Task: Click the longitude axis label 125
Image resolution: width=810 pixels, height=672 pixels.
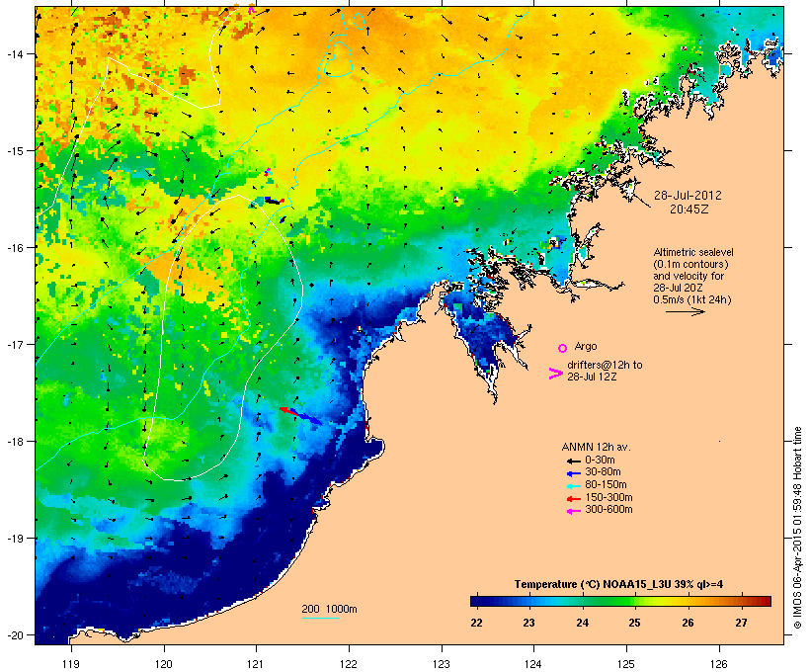Action: tap(626, 664)
